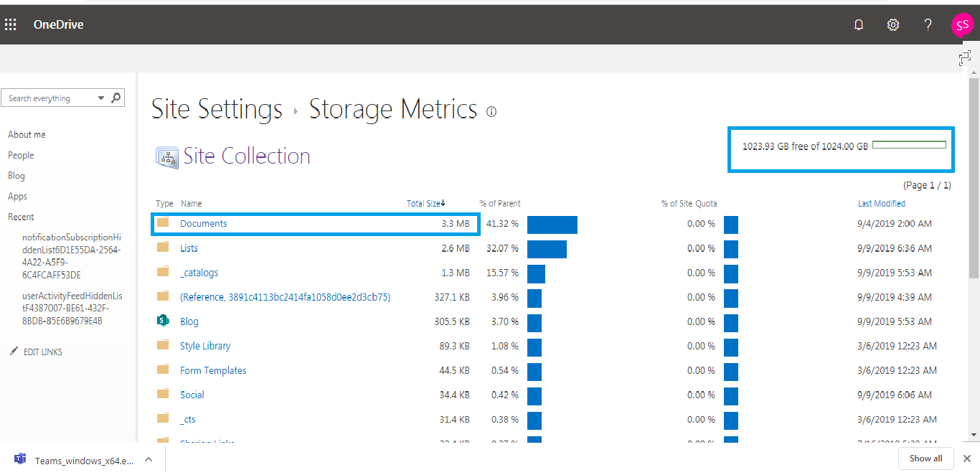Open the settings gear in header
Image resolution: width=980 pixels, height=475 pixels.
point(893,24)
